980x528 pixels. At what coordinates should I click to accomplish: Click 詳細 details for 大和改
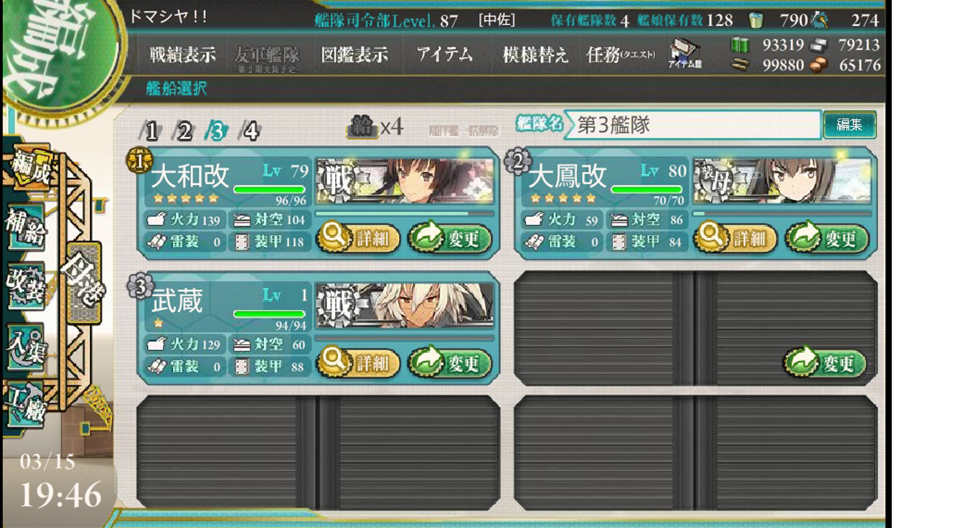(358, 239)
